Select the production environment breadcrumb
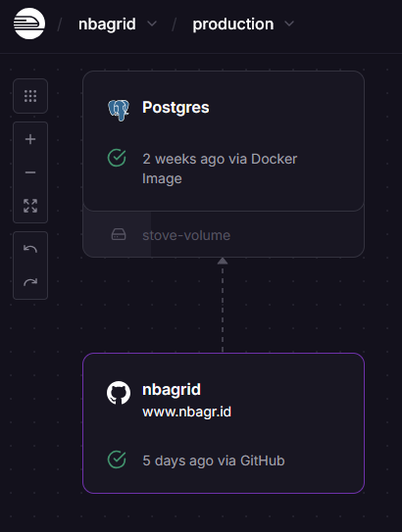This screenshot has height=532, width=402. pyautogui.click(x=233, y=24)
